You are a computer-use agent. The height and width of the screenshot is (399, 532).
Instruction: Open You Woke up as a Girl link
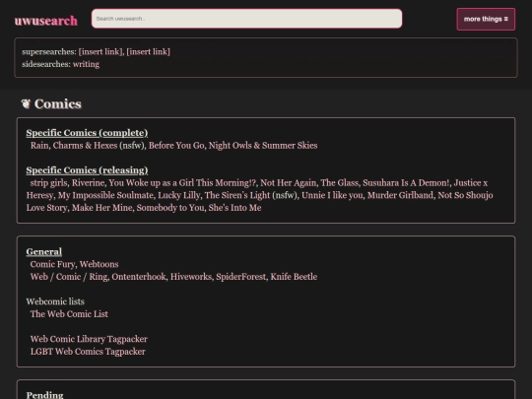click(x=182, y=182)
